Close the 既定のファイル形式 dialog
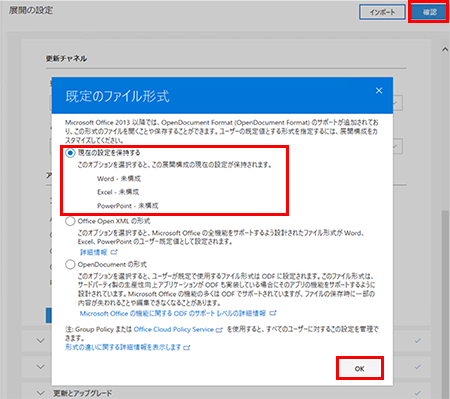This screenshot has height=399, width=450. coord(379,91)
